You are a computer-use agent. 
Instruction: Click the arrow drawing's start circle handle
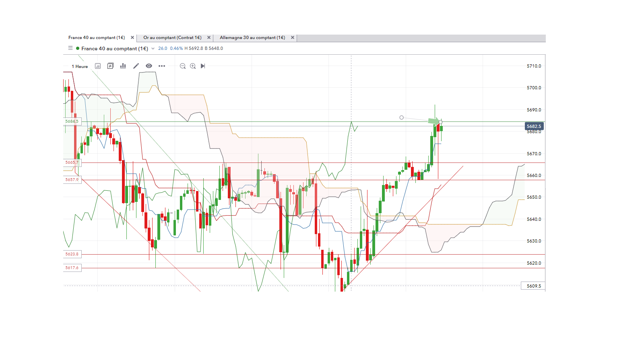coord(401,117)
